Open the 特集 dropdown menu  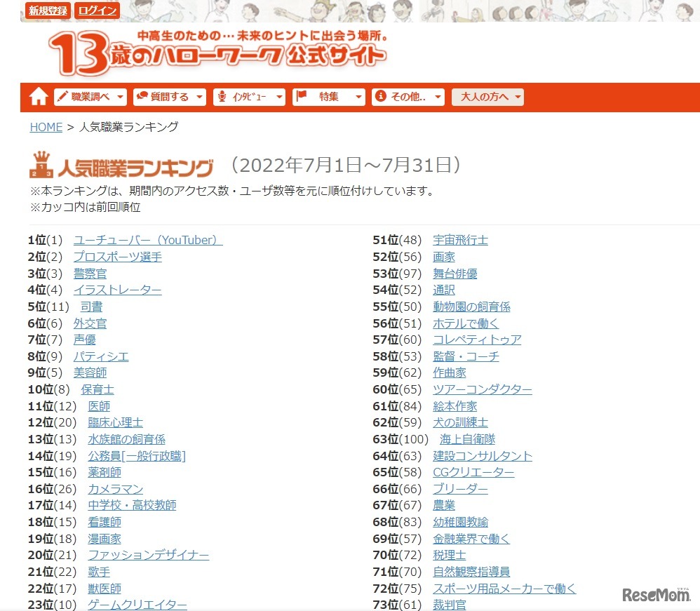(329, 97)
